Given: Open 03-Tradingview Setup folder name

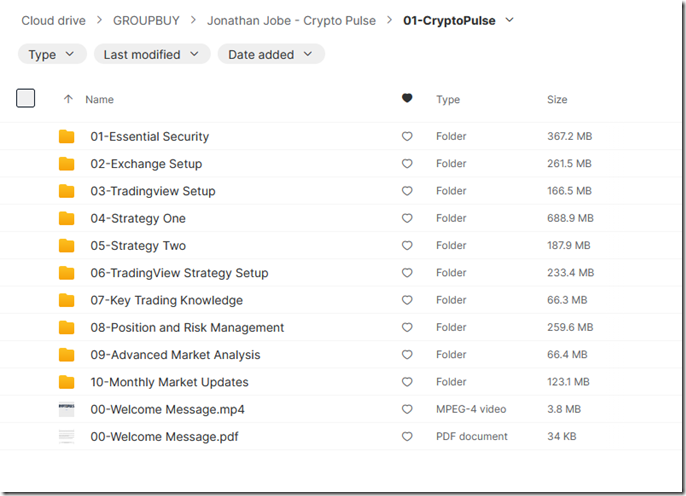Looking at the screenshot, I should coord(153,191).
